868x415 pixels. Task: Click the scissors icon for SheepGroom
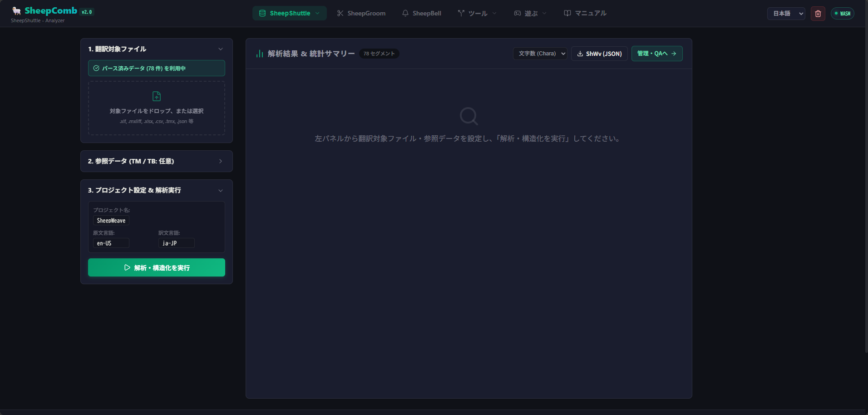(340, 13)
